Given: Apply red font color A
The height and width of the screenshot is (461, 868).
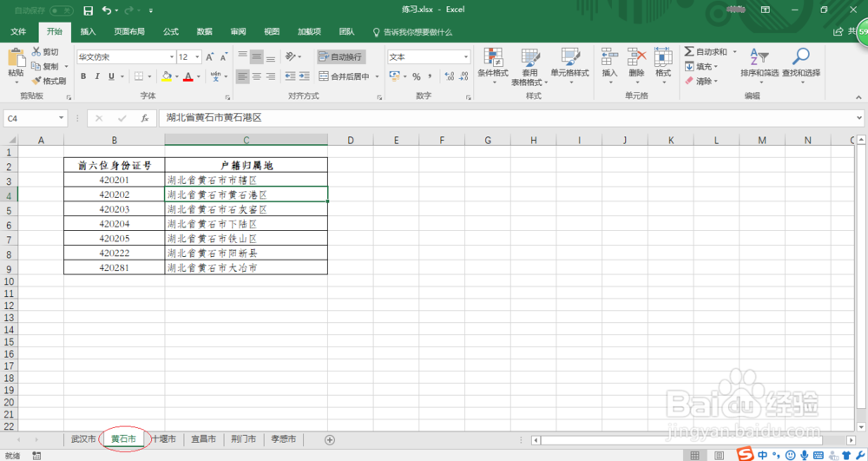Looking at the screenshot, I should pyautogui.click(x=188, y=76).
